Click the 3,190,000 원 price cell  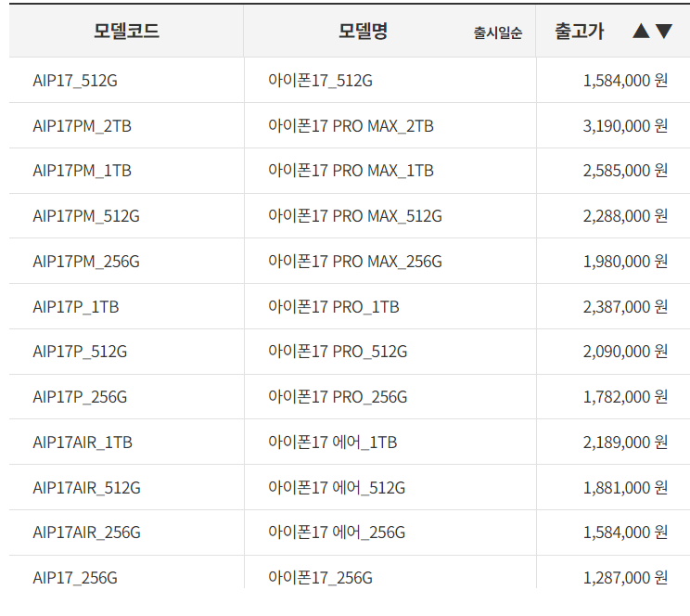[625, 125]
